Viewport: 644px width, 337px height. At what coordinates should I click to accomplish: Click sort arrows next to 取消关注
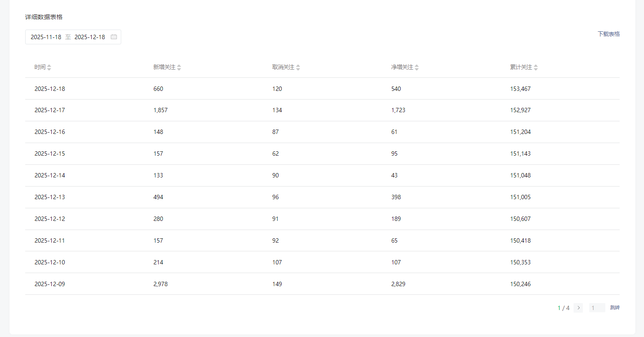tap(298, 67)
